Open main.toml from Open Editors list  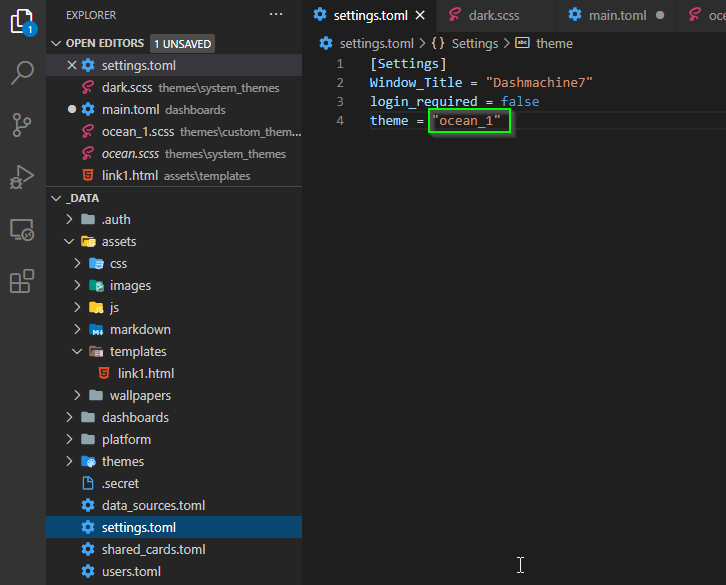pyautogui.click(x=174, y=109)
